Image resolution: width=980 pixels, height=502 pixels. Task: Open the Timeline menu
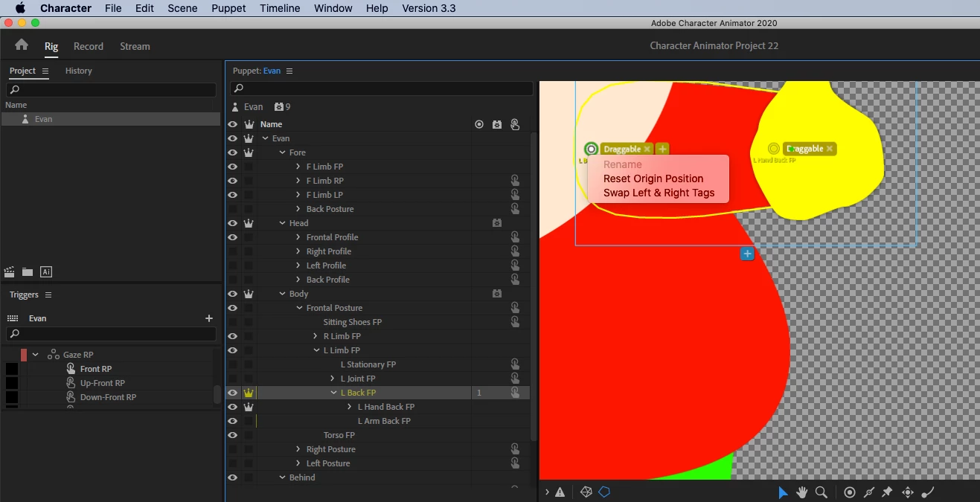click(280, 8)
